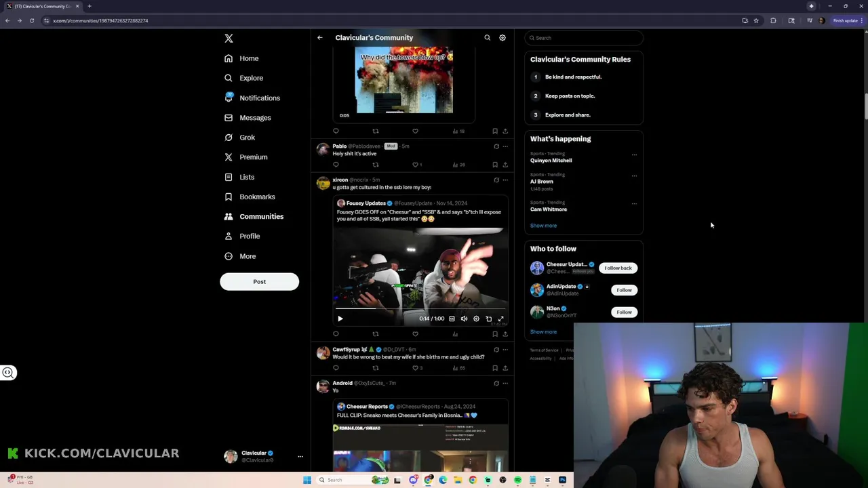Open Spotify from the taskbar
868x488 pixels.
click(x=517, y=480)
